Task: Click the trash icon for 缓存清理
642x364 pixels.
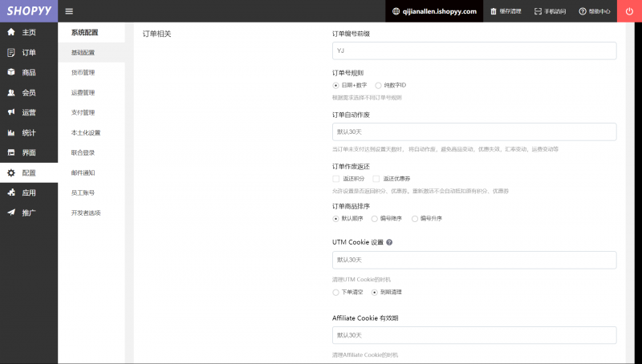Action: pyautogui.click(x=494, y=11)
